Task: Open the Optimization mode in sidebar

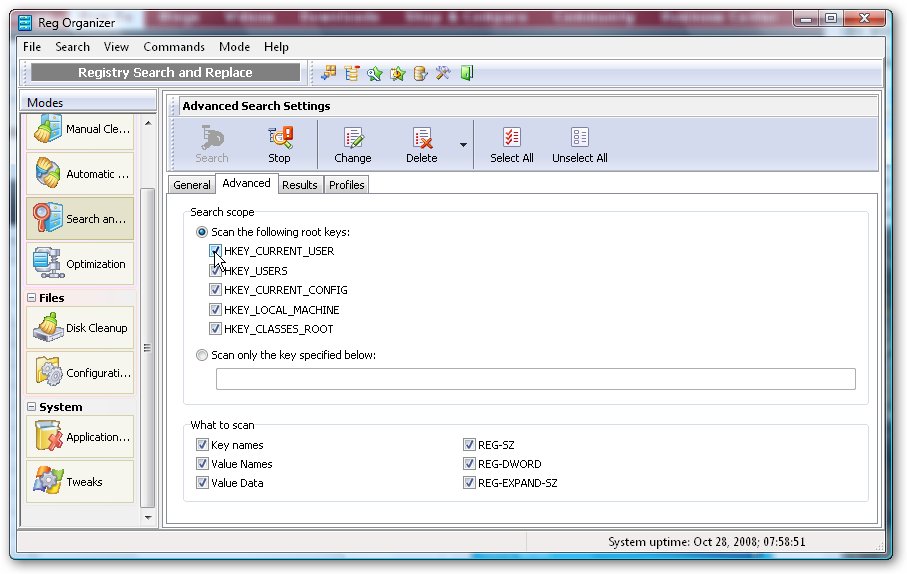Action: click(80, 264)
